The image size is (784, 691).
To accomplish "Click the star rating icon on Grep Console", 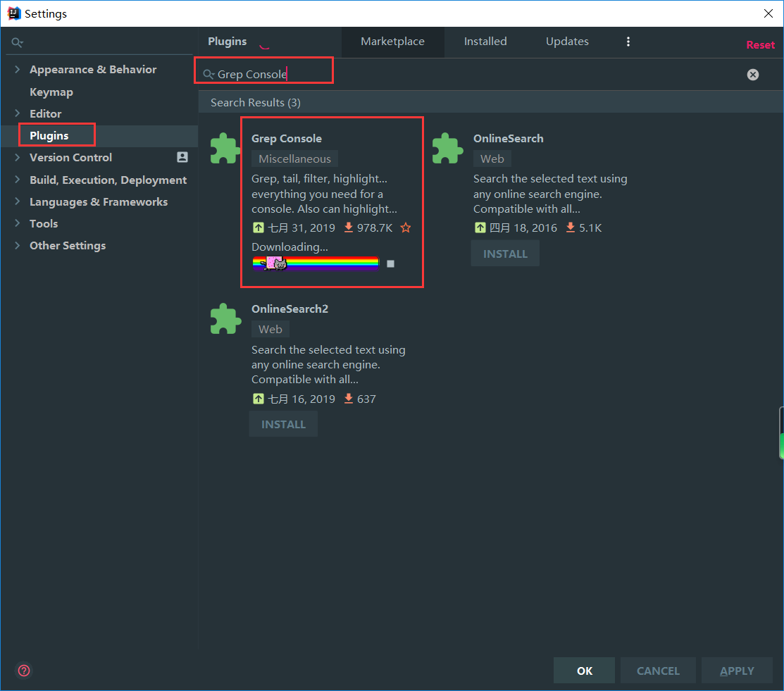I will click(406, 228).
